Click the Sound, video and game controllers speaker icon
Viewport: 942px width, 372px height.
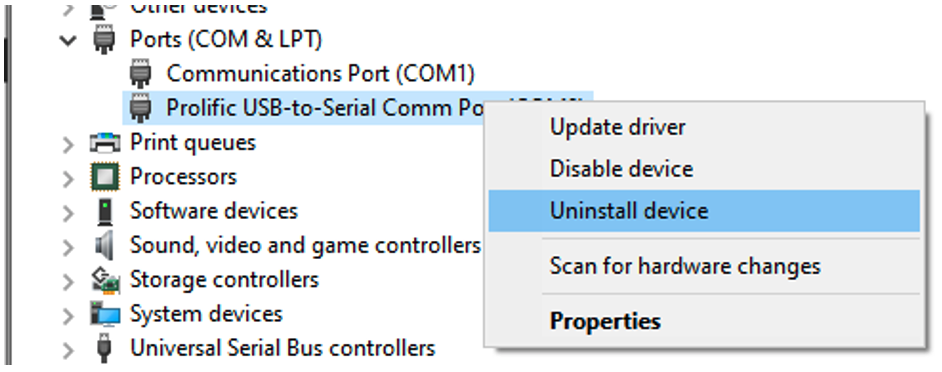(104, 246)
